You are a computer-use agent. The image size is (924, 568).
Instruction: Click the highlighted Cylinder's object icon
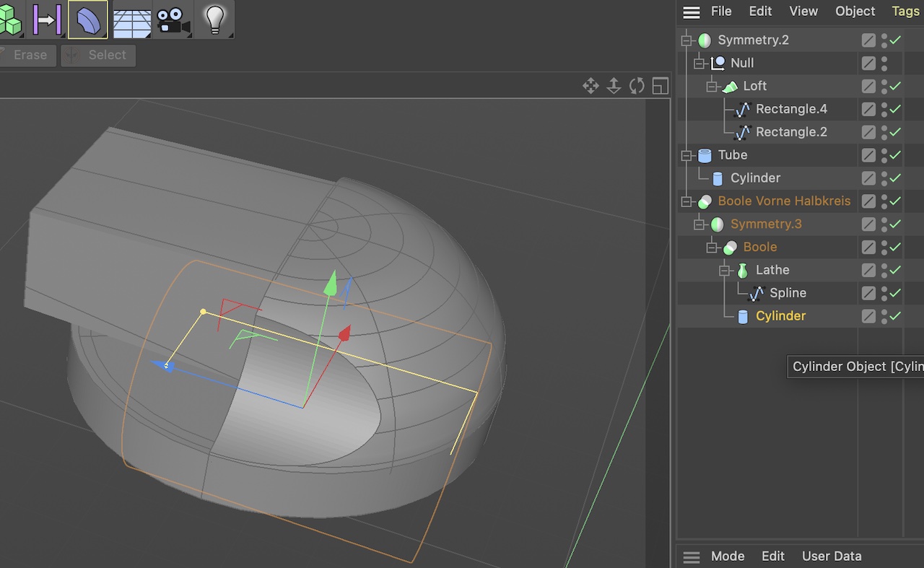tap(743, 317)
